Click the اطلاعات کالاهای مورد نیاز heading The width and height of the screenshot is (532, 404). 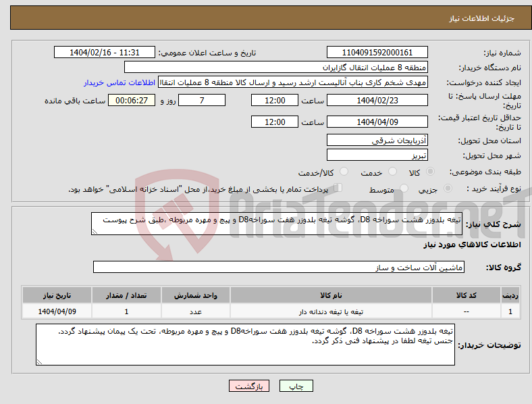click(x=472, y=245)
